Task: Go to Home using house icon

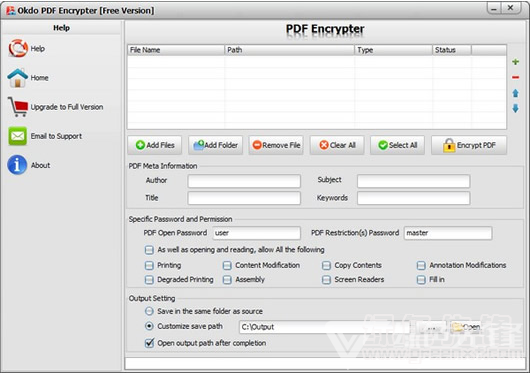Action: pos(17,78)
